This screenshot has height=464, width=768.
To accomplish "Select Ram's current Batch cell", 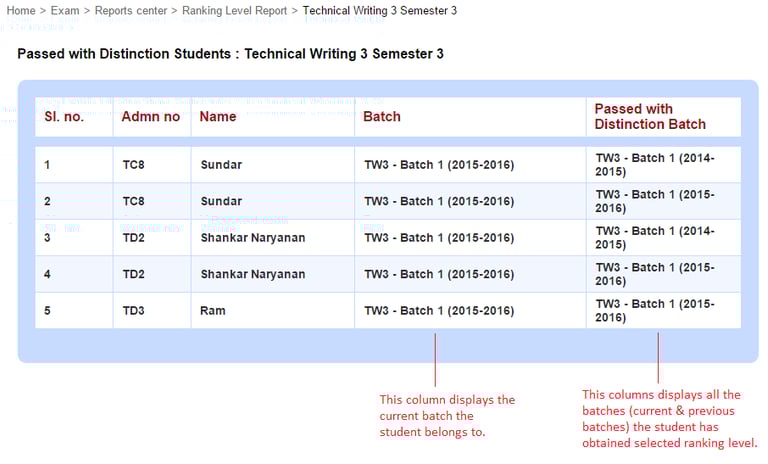I will 439,310.
